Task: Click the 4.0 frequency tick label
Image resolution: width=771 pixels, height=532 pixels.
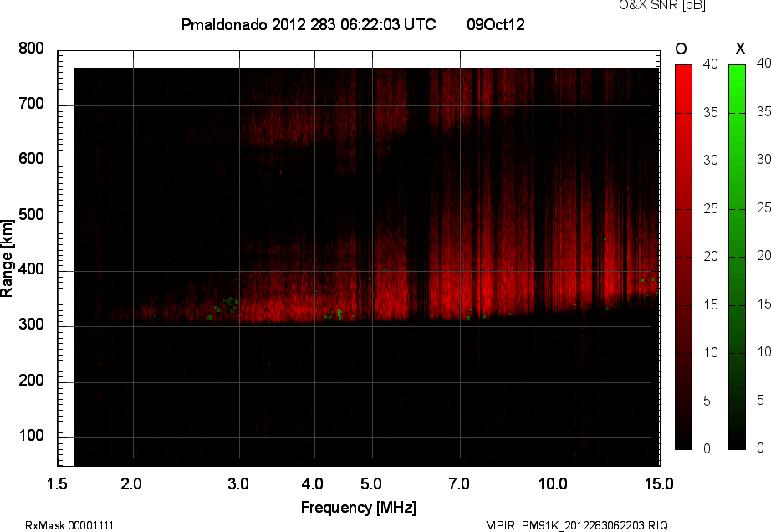Action: [x=312, y=483]
